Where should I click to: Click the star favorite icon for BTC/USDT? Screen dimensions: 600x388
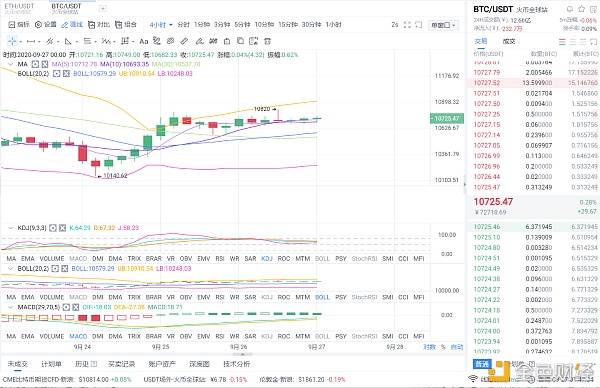coord(582,9)
